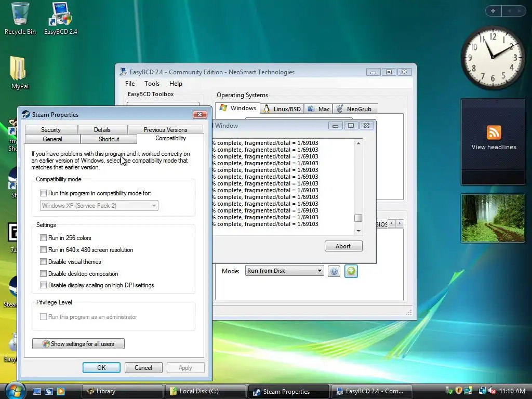This screenshot has height=399, width=532.
Task: Switch to the Details tab
Action: [x=102, y=129]
